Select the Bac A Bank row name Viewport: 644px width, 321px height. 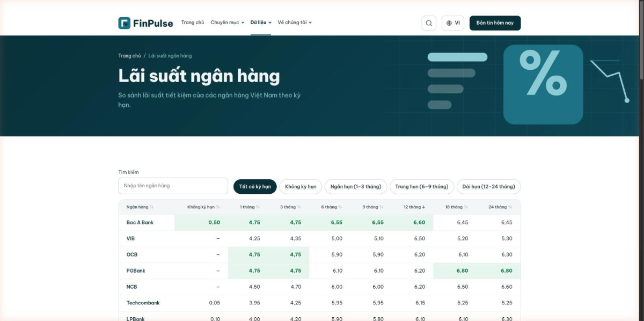[140, 222]
